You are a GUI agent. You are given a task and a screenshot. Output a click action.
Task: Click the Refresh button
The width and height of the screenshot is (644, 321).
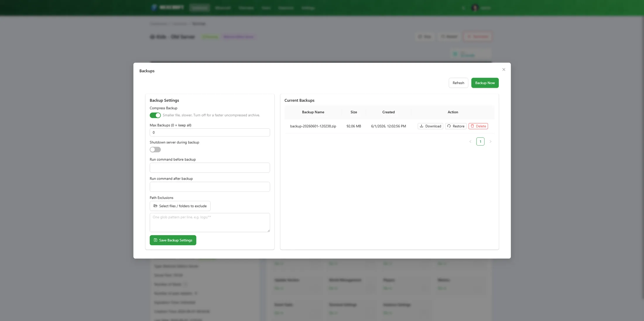[x=458, y=83]
